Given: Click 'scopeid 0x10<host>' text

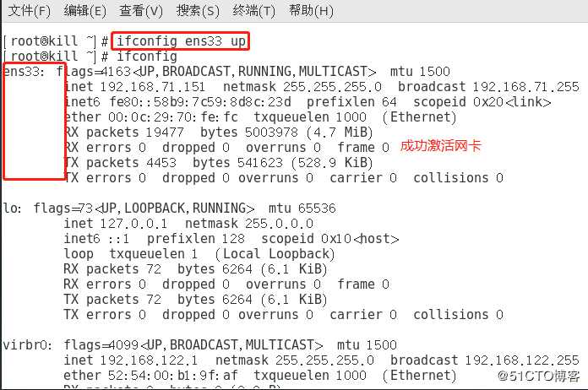Looking at the screenshot, I should tap(330, 239).
